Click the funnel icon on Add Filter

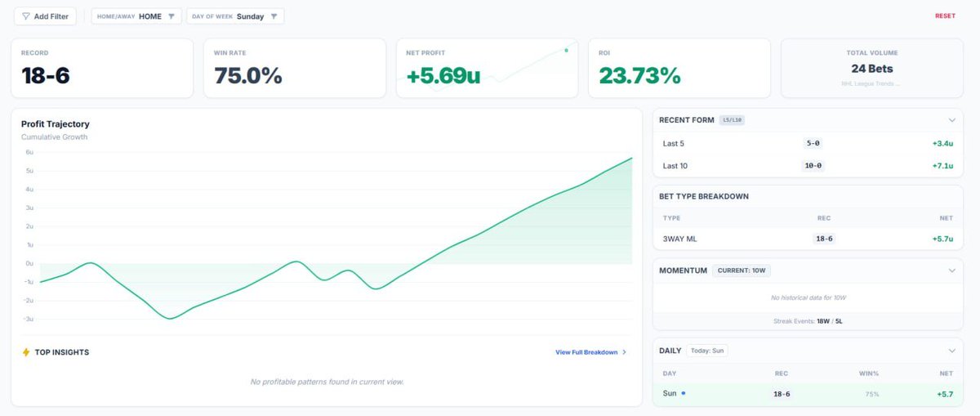26,16
